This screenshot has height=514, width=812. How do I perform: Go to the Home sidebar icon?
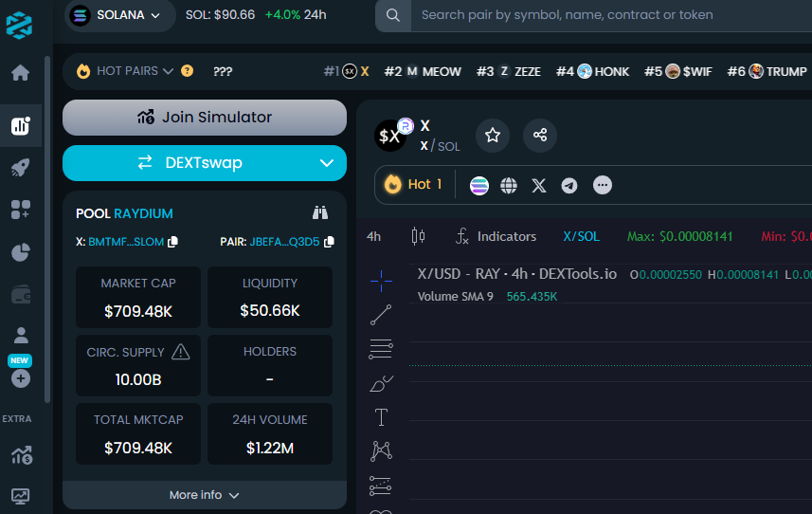[21, 72]
